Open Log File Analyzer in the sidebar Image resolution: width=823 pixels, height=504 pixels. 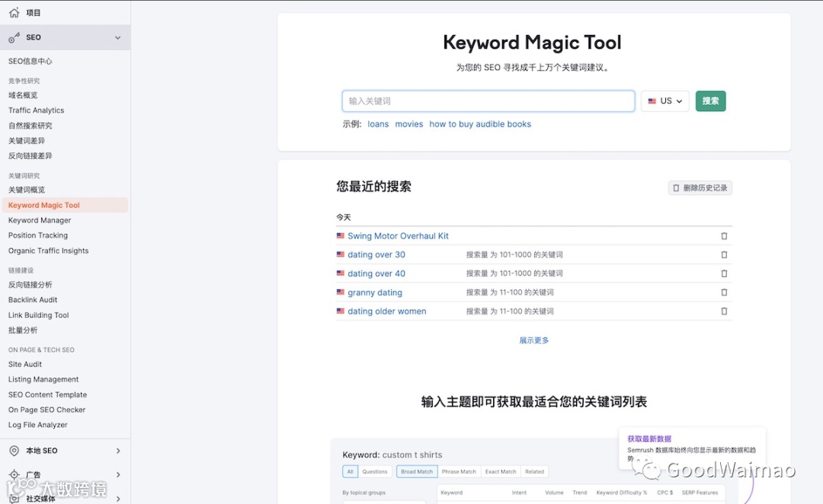(38, 425)
